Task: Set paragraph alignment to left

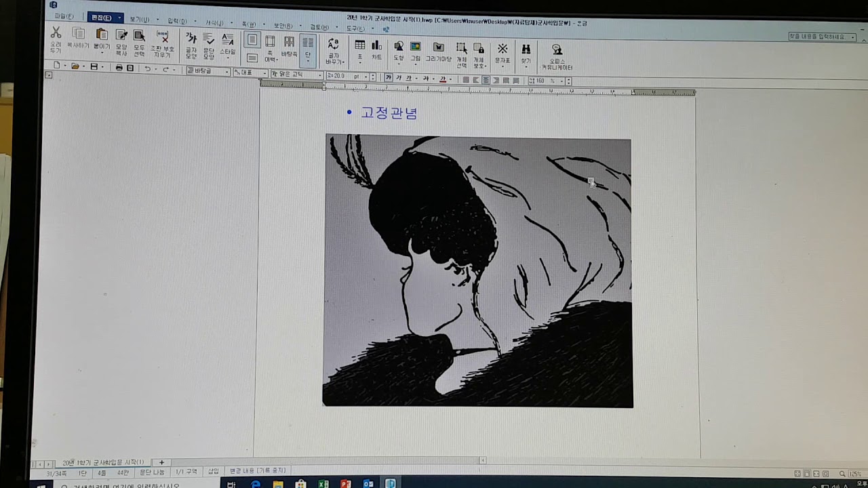Action: pyautogui.click(x=476, y=80)
